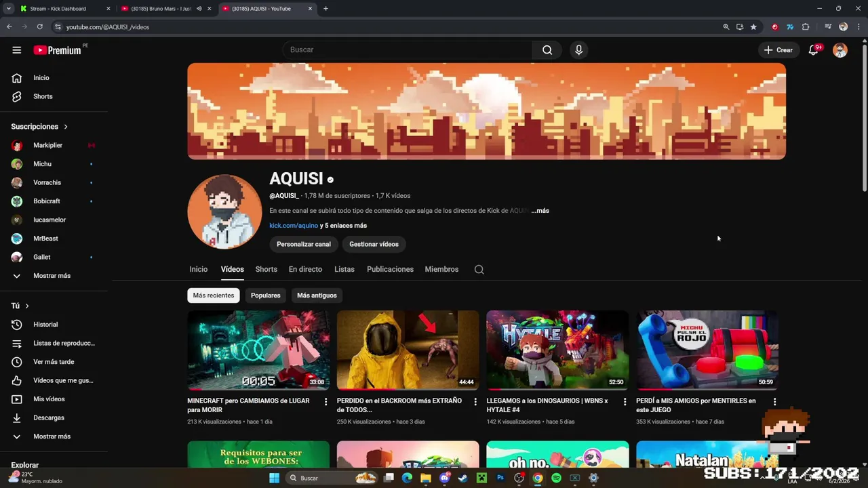Open the YouTube hamburger guide menu

(17, 49)
